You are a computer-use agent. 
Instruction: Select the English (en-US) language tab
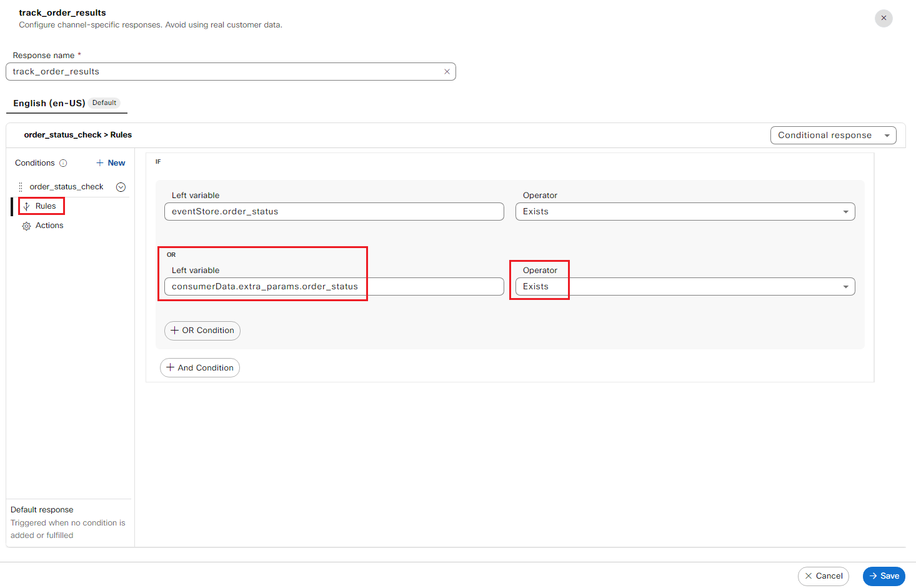point(49,103)
